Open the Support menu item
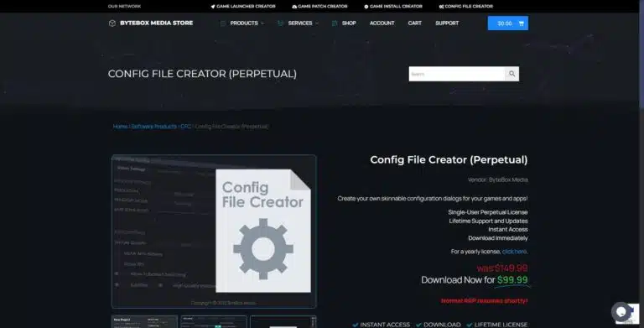 (447, 23)
